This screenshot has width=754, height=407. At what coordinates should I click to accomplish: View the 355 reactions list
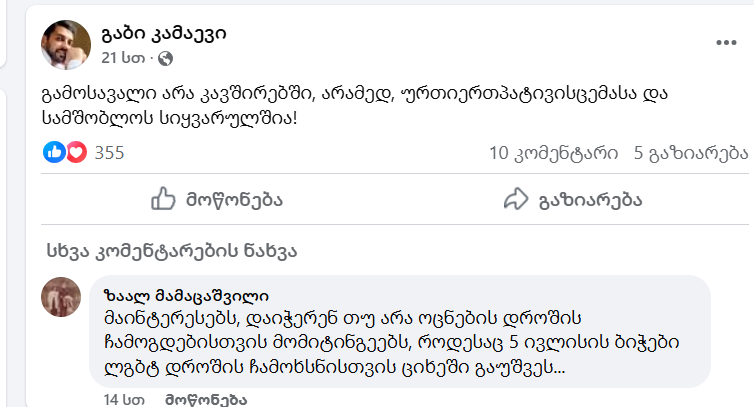(x=108, y=153)
